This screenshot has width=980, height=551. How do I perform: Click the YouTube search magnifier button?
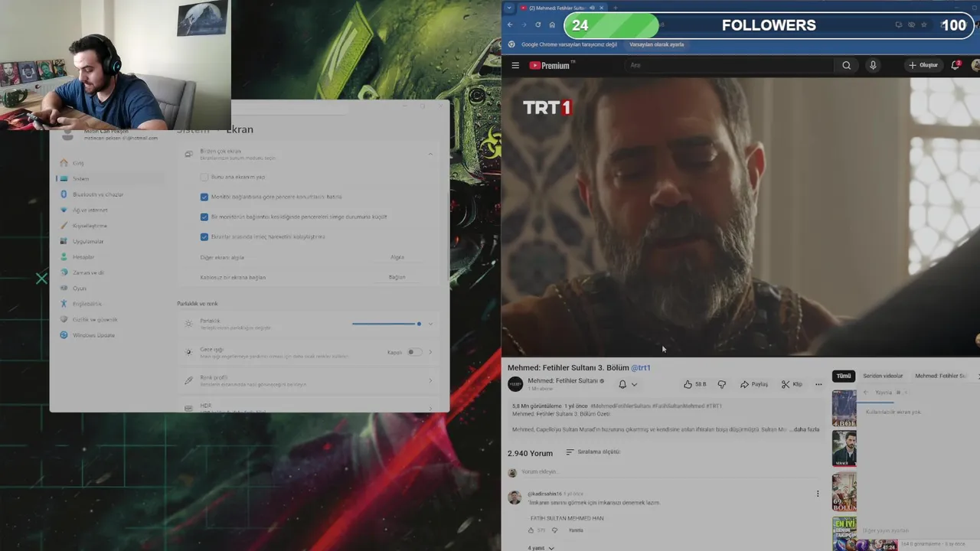tap(846, 65)
